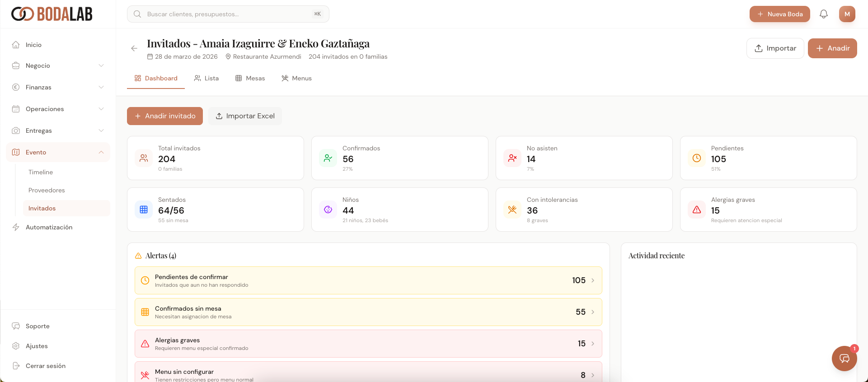
Task: Expand the Negocio sidebar section
Action: click(58, 65)
